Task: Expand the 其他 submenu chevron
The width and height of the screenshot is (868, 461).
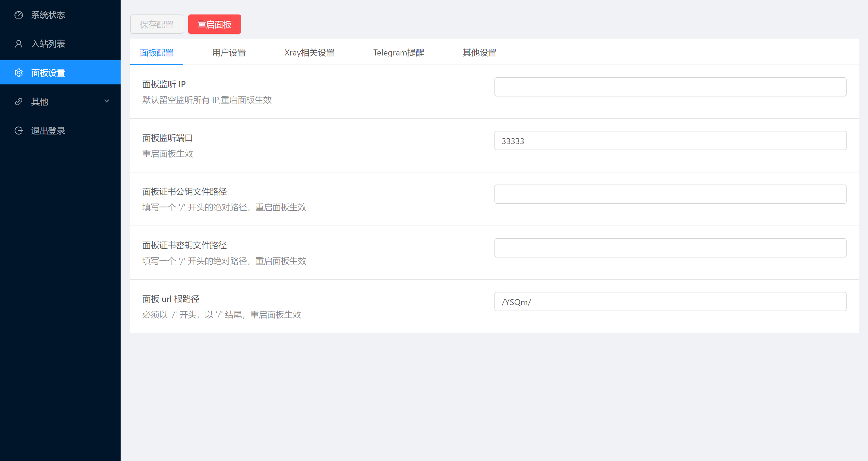Action: click(x=107, y=101)
